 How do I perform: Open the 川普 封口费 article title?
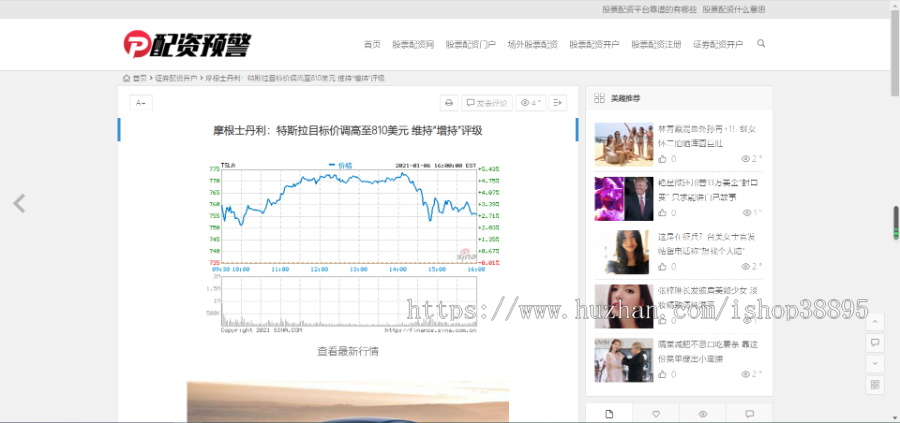coord(708,190)
